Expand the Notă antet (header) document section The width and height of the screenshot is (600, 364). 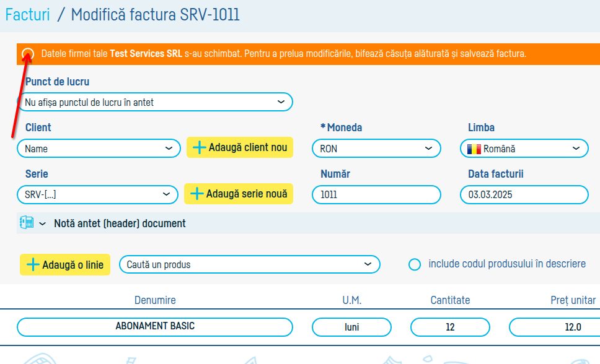(x=43, y=223)
